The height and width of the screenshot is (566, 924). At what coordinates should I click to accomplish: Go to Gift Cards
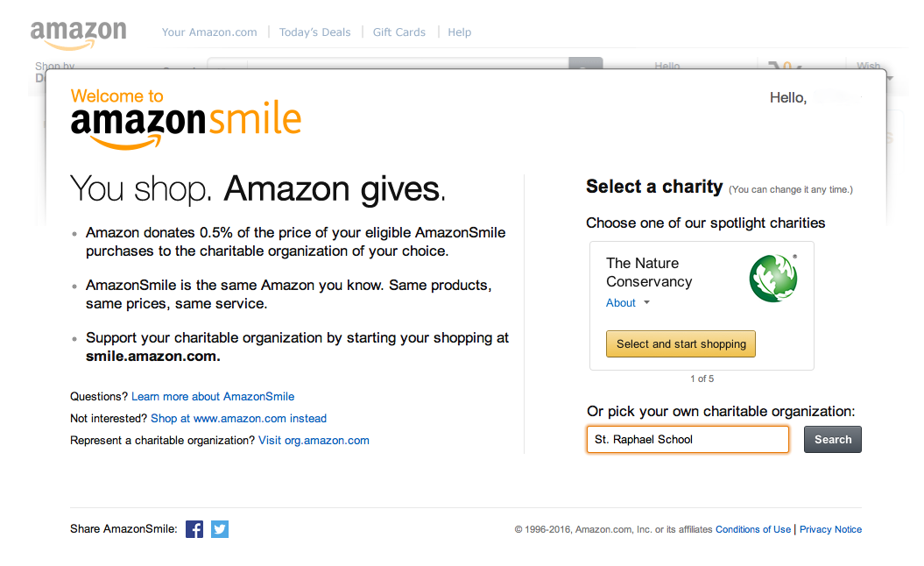pos(399,32)
